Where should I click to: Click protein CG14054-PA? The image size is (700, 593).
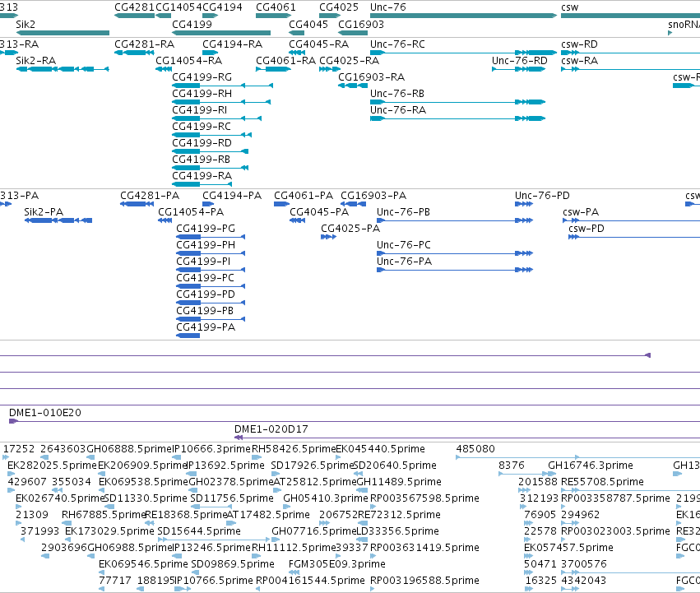tap(165, 220)
